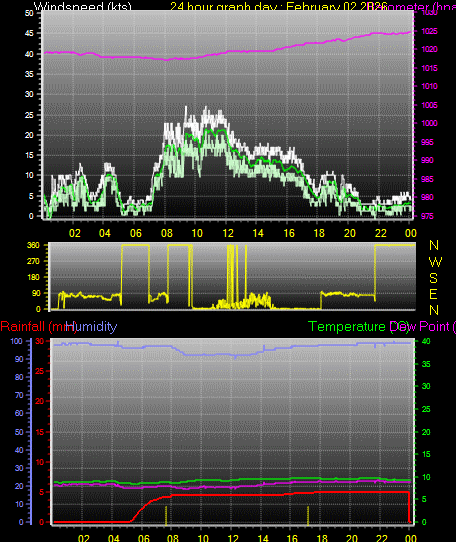
Task: Click the 1000 value on barometer axis
Action: click(429, 123)
